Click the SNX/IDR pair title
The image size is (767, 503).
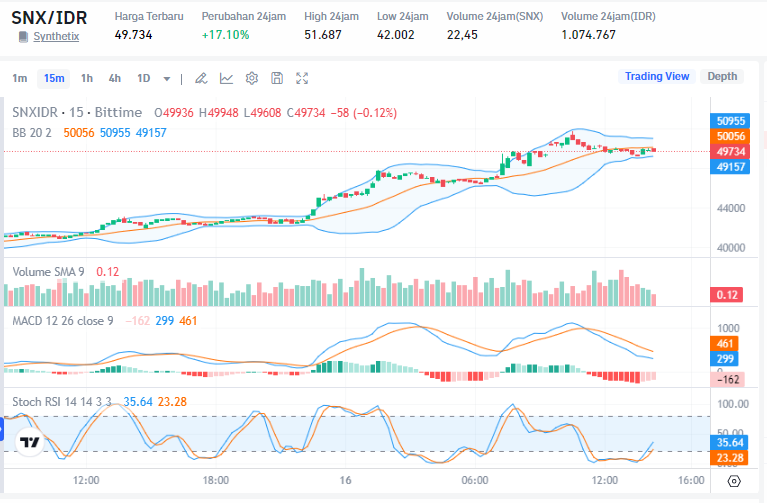click(49, 18)
